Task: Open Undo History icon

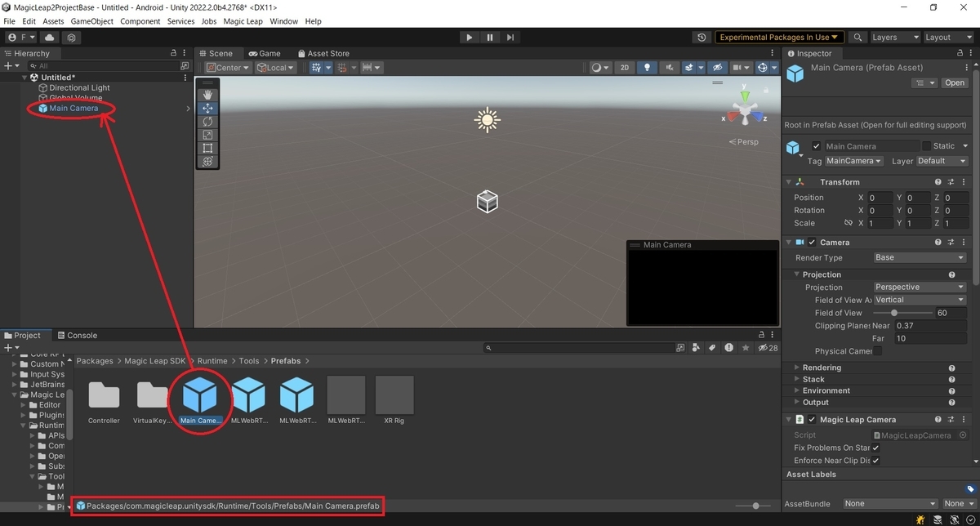Action: tap(702, 38)
